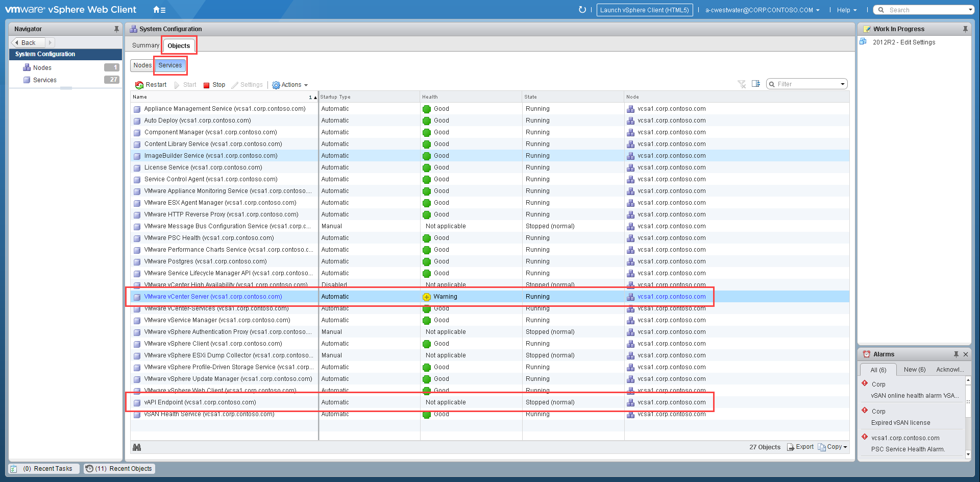This screenshot has width=980, height=482.
Task: Go Back in the Navigator
Action: 29,43
